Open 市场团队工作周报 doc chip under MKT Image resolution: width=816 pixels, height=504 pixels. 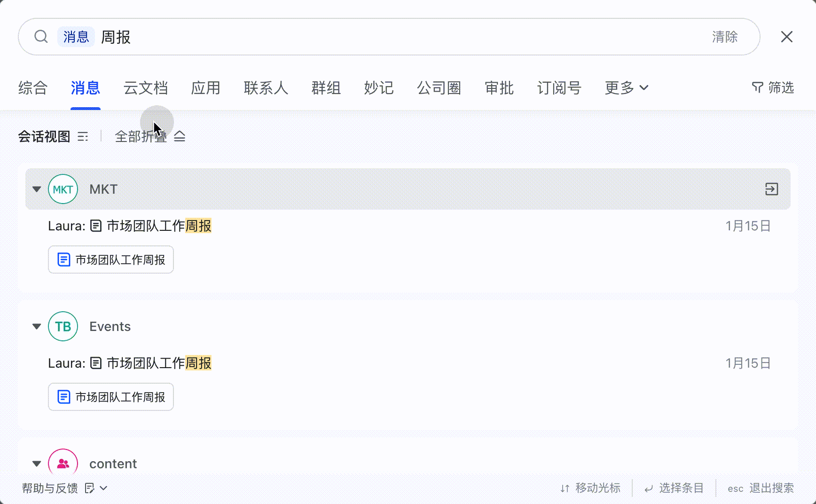(111, 260)
